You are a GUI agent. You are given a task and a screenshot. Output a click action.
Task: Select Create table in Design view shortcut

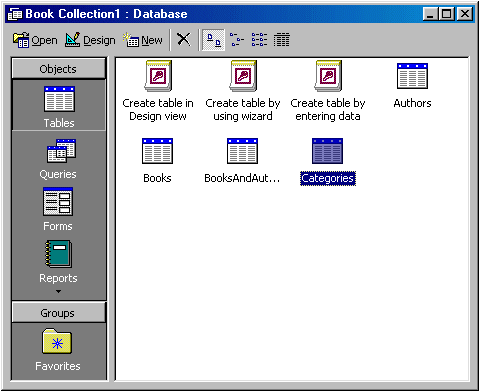click(x=158, y=91)
